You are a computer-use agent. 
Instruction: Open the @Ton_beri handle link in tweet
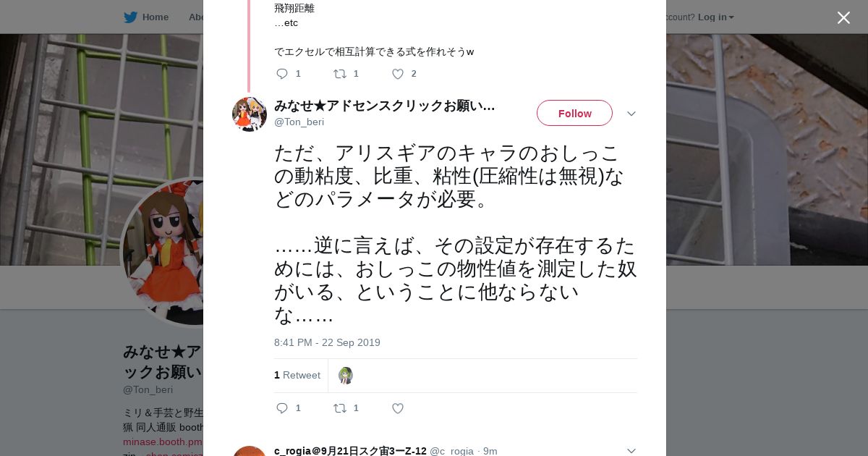[299, 122]
